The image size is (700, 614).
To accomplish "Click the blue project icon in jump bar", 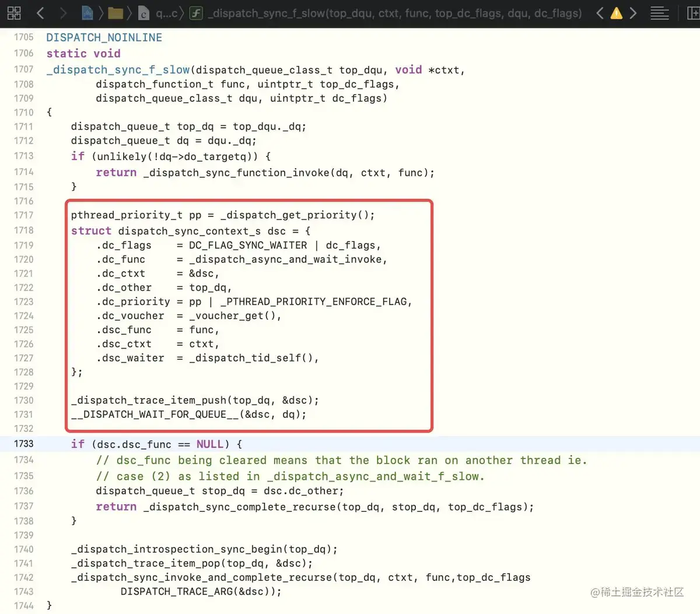I will click(87, 13).
